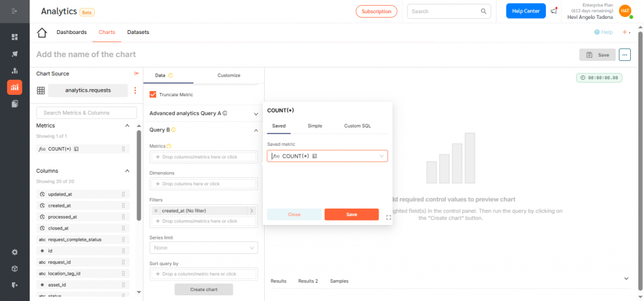The height and width of the screenshot is (301, 644).
Task: Remove the created_at filter with its x icon
Action: click(x=156, y=211)
